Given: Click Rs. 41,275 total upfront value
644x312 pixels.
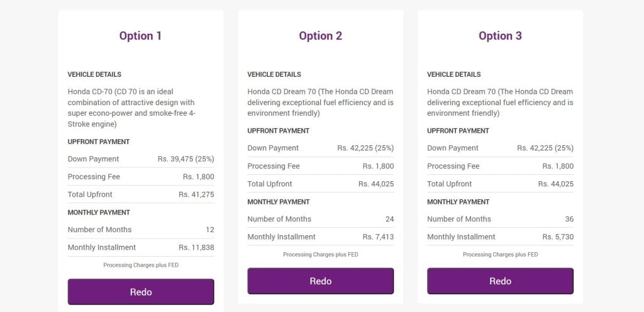Looking at the screenshot, I should pyautogui.click(x=196, y=194).
